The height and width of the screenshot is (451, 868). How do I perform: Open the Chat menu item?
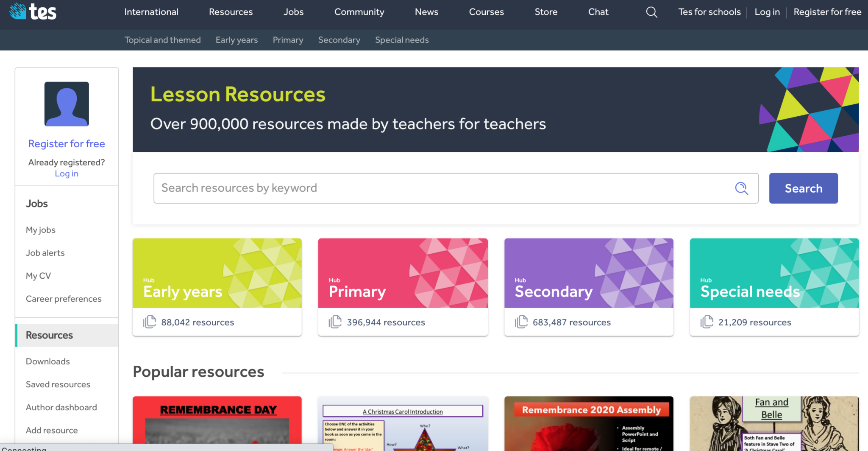coord(598,12)
